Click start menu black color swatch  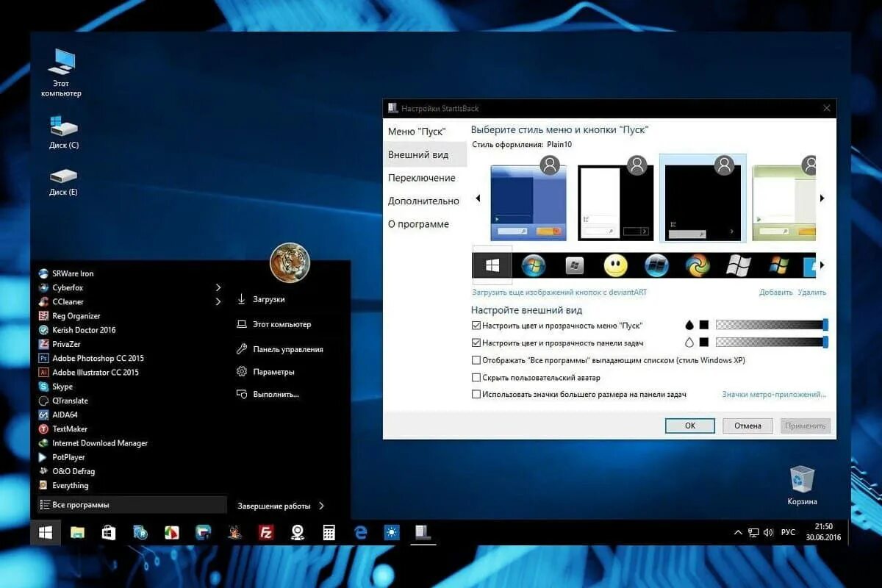click(x=703, y=325)
